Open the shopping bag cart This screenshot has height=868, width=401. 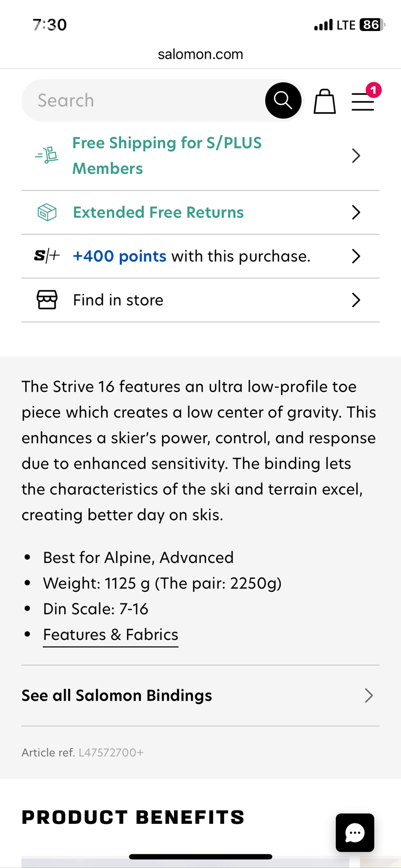click(x=324, y=101)
